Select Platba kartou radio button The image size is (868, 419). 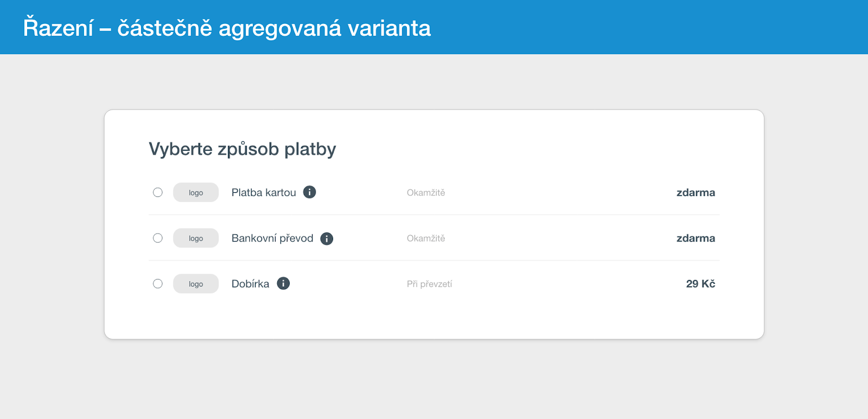point(158,192)
